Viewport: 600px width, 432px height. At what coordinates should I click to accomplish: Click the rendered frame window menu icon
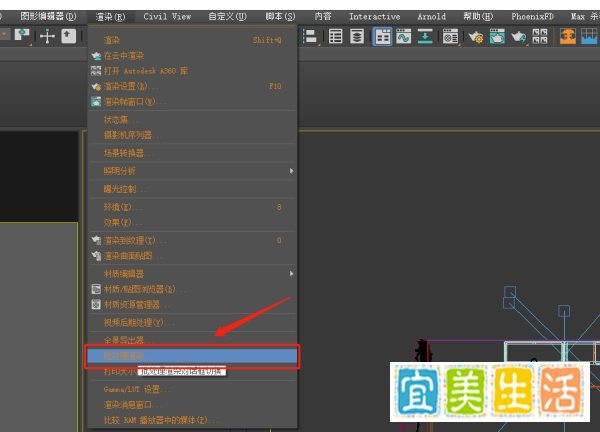96,102
